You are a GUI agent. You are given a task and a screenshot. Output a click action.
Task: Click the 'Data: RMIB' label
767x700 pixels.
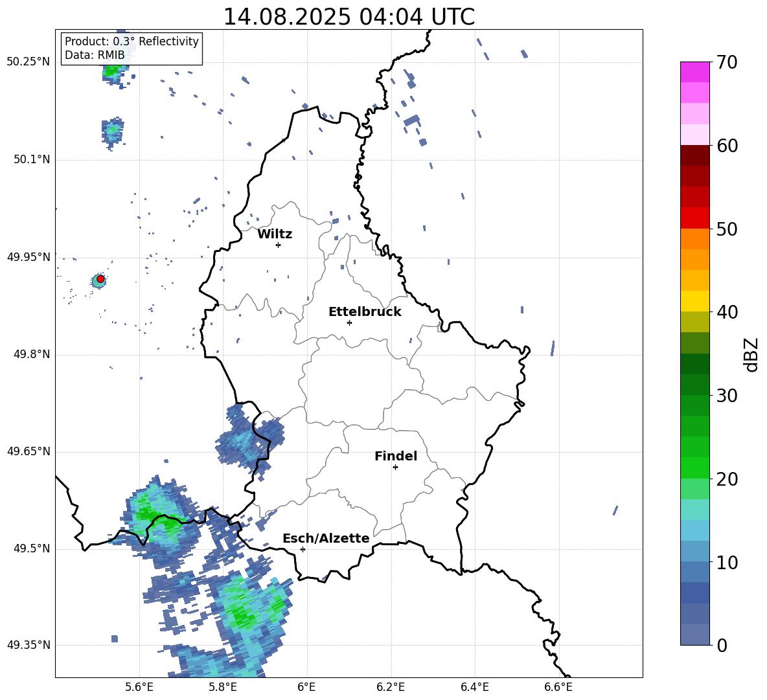click(x=95, y=55)
